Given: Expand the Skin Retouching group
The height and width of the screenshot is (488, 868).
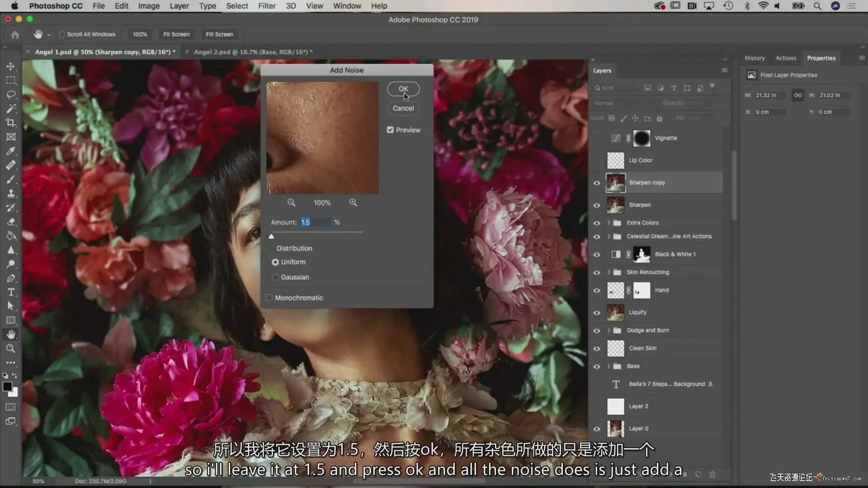Looking at the screenshot, I should 609,272.
